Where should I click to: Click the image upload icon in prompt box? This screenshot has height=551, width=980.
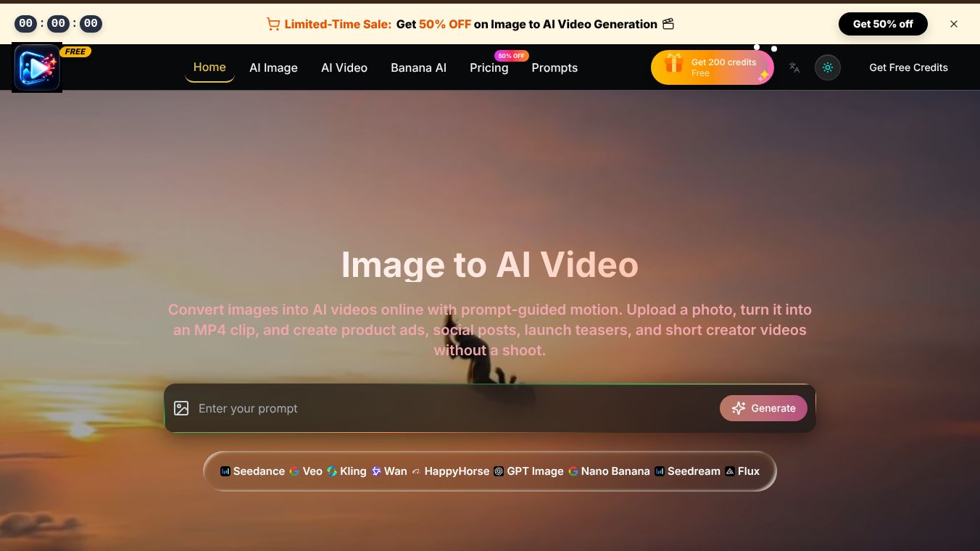point(181,408)
